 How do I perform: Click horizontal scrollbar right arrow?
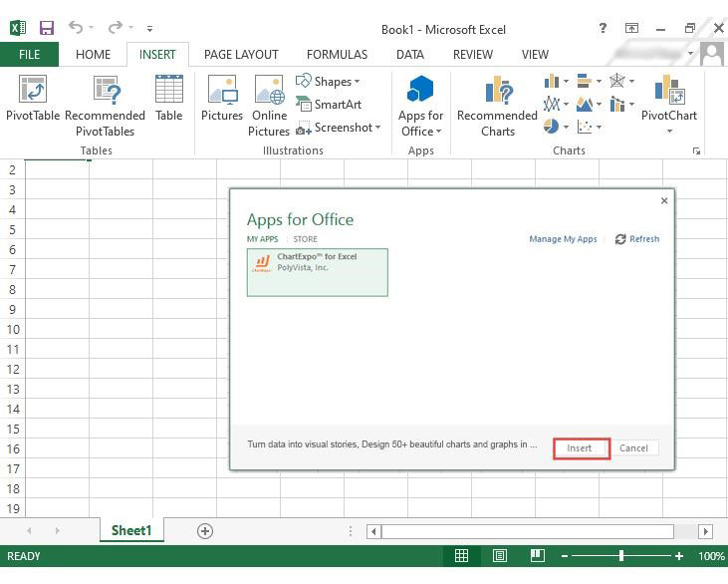click(x=705, y=531)
